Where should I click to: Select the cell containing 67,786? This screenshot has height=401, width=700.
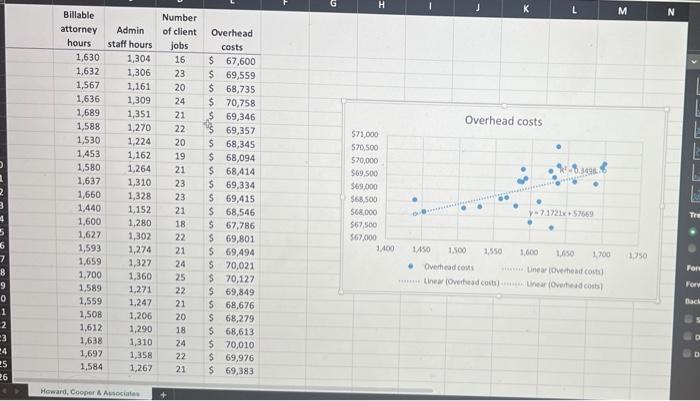(232, 225)
